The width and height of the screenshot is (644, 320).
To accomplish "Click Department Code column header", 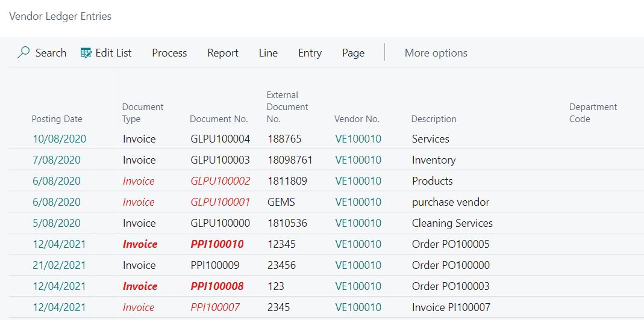I will [x=593, y=113].
